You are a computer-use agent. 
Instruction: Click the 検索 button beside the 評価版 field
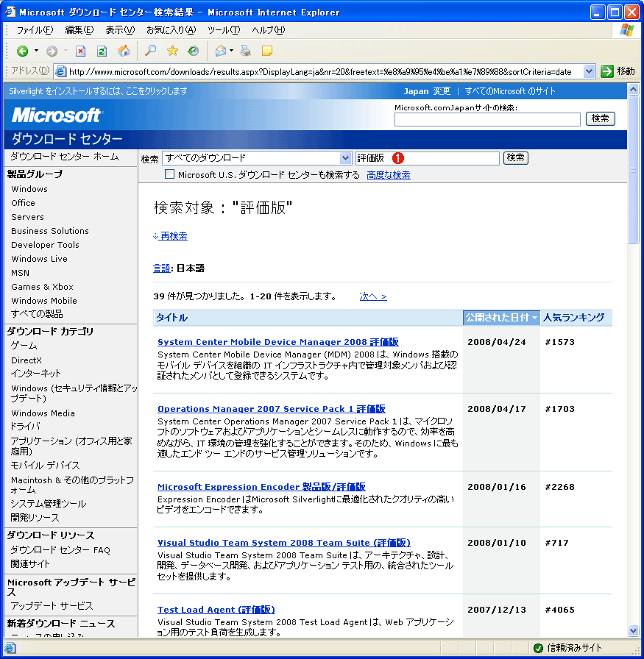coord(515,158)
